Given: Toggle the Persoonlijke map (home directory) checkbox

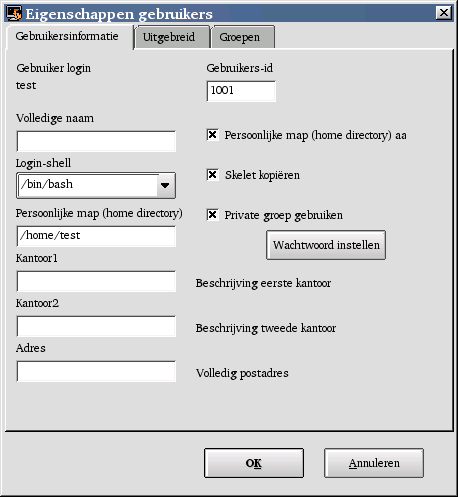Looking at the screenshot, I should 212,135.
